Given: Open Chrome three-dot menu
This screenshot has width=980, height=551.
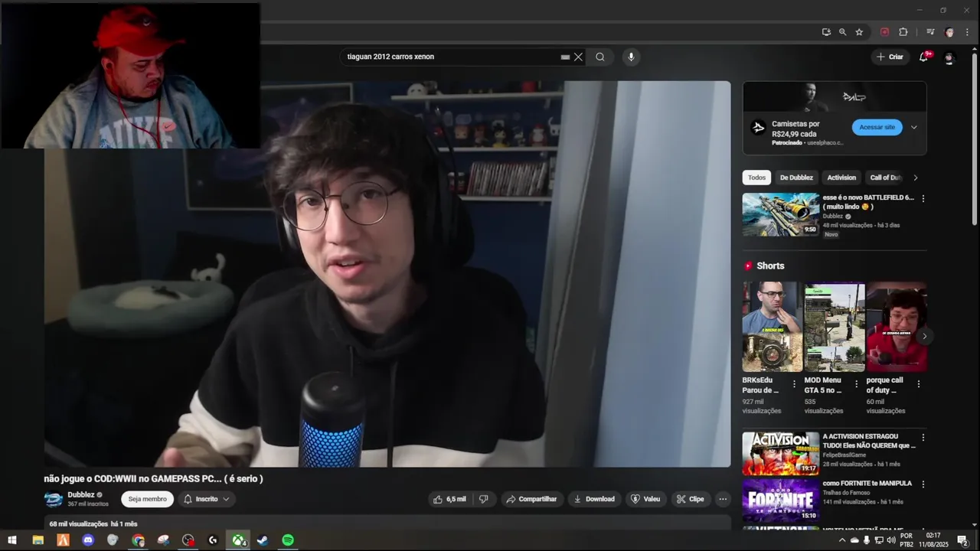Looking at the screenshot, I should tap(968, 32).
